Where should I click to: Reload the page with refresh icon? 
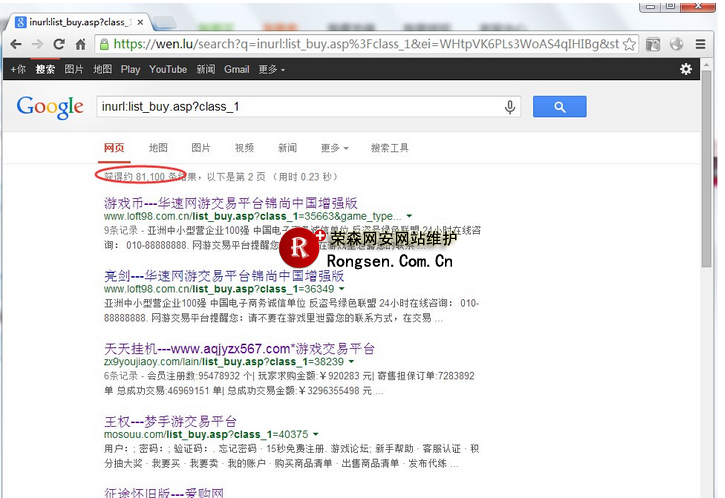[x=59, y=44]
